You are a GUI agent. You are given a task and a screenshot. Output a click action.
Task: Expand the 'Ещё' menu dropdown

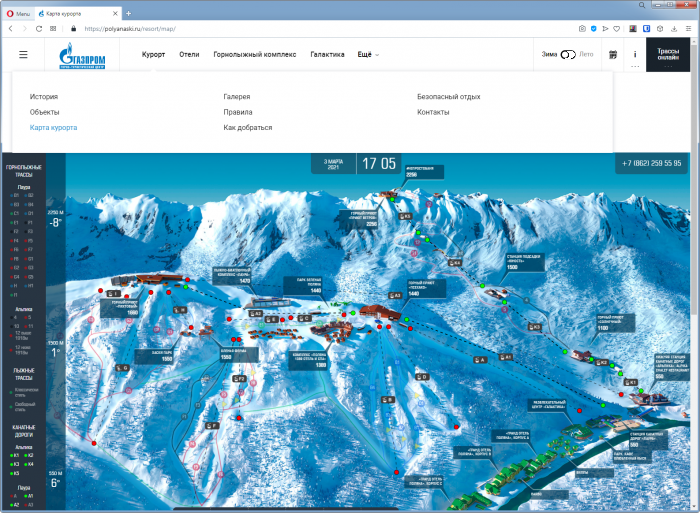coord(368,54)
